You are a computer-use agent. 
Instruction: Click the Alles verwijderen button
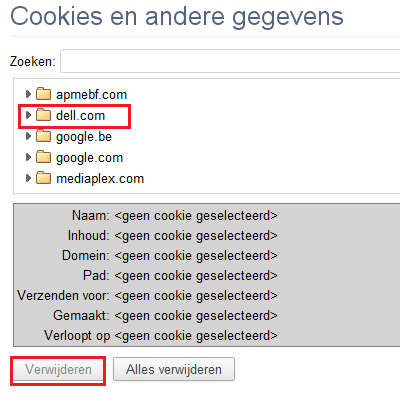[174, 369]
